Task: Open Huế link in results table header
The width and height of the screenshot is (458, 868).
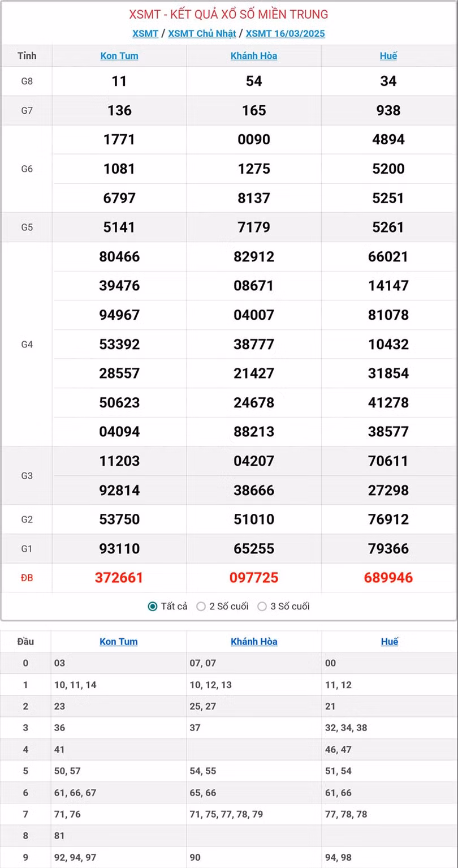Action: (388, 56)
